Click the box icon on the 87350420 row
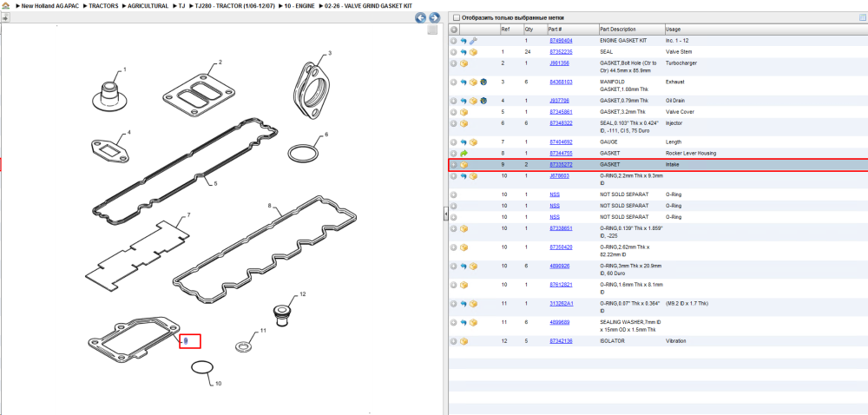The width and height of the screenshot is (868, 415). click(464, 247)
